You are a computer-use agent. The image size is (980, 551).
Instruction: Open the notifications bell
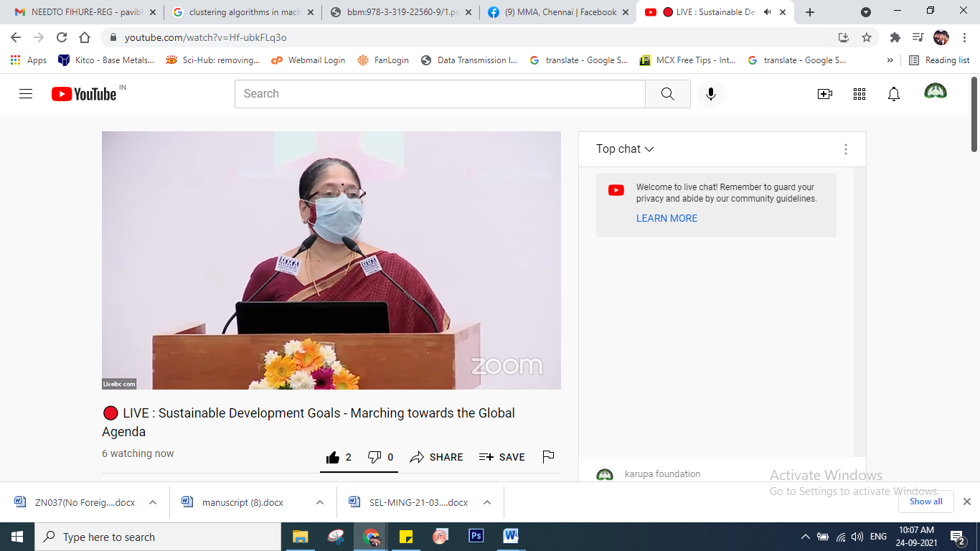pyautogui.click(x=894, y=94)
